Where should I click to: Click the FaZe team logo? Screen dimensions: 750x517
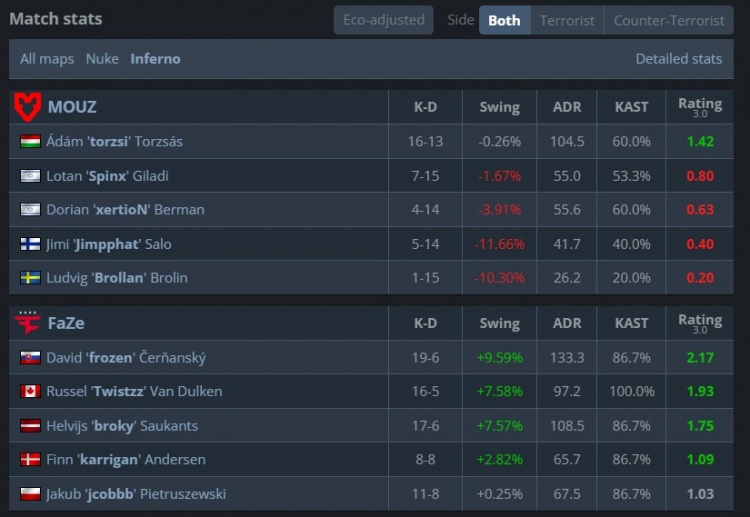tap(27, 323)
